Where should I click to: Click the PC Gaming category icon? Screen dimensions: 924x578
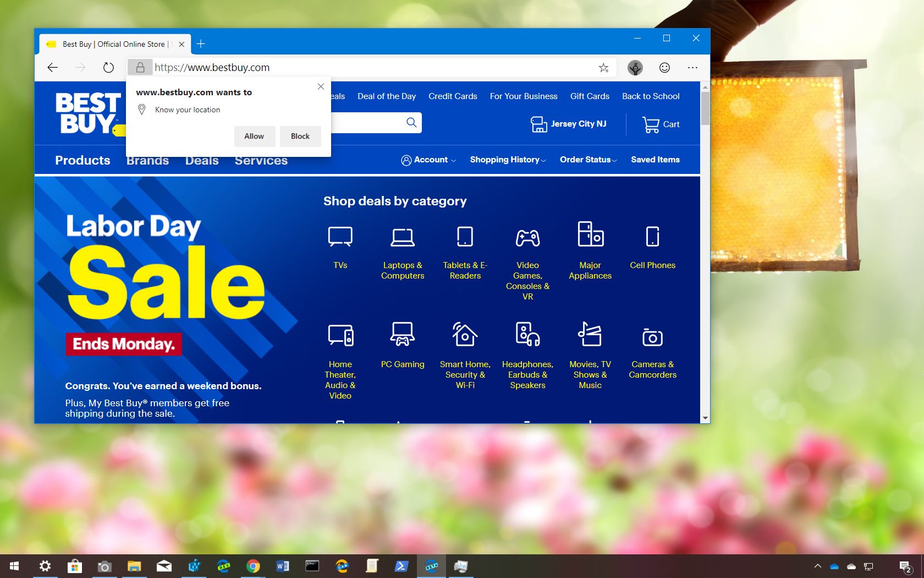[402, 335]
